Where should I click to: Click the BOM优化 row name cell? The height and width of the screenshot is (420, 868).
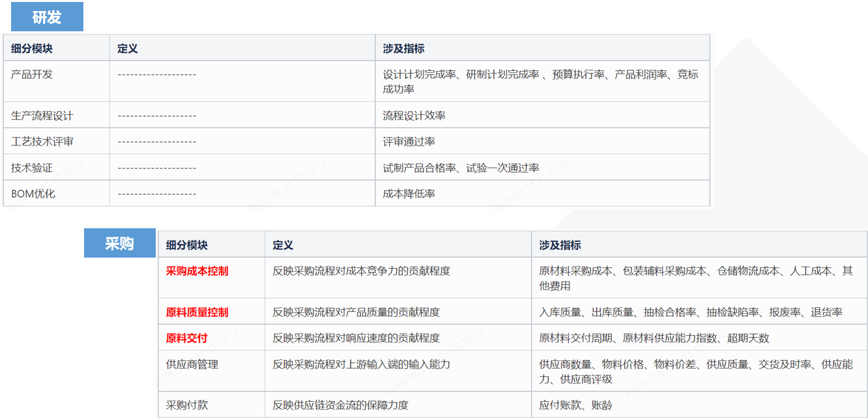[33, 194]
